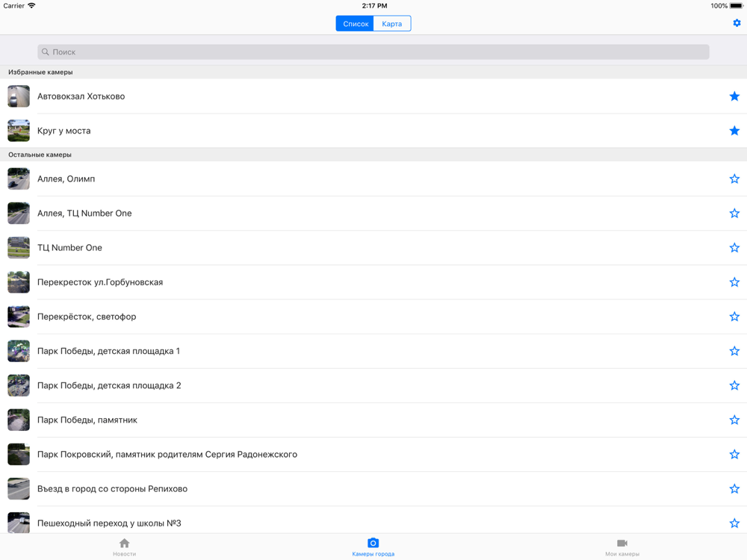The height and width of the screenshot is (560, 747).
Task: Open Пешеходный переход у школы №3 entry
Action: [x=109, y=523]
